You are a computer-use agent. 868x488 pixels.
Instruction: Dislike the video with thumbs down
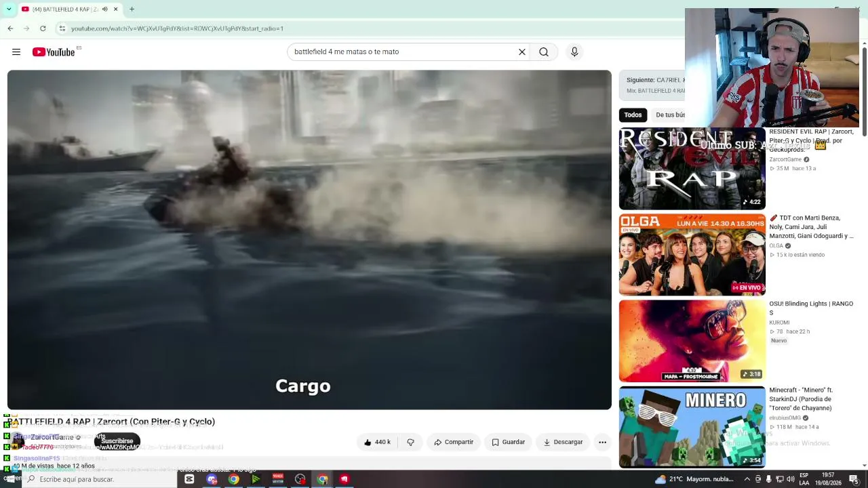(410, 442)
